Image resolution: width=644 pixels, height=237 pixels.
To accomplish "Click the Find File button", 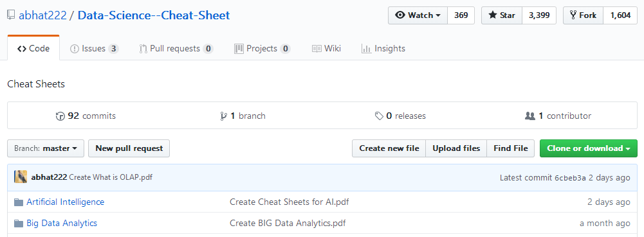I will 511,148.
